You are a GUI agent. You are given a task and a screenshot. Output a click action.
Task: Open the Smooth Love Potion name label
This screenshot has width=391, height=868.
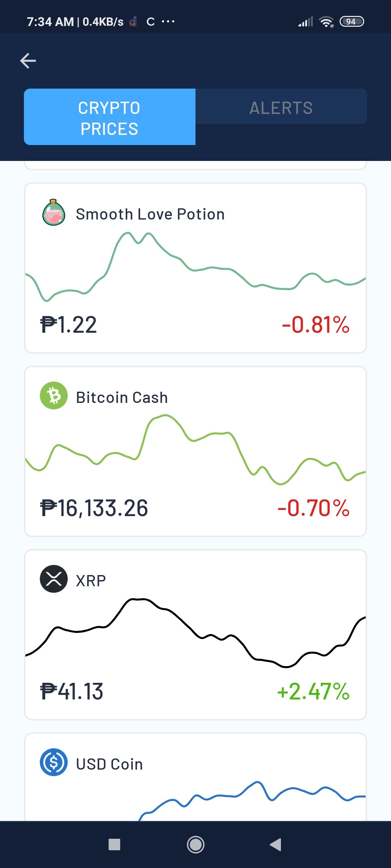(x=150, y=214)
